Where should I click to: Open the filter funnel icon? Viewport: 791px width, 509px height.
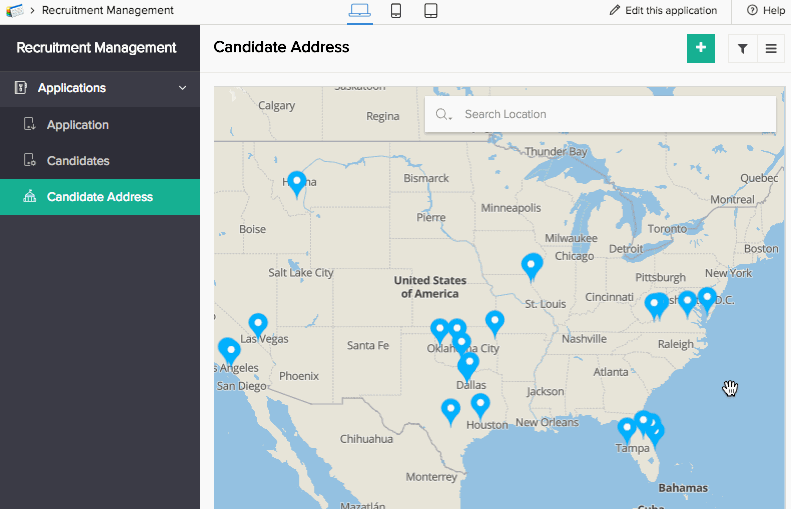click(742, 48)
